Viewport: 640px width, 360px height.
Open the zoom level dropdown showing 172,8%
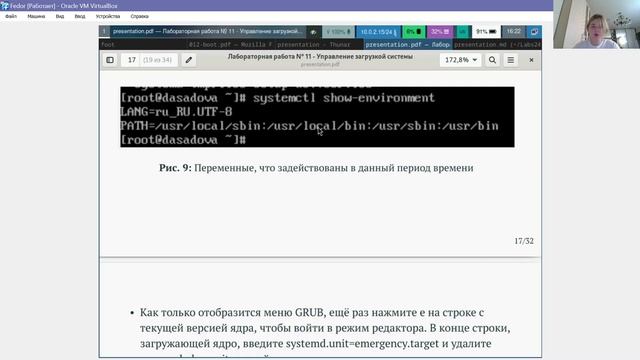(x=461, y=60)
